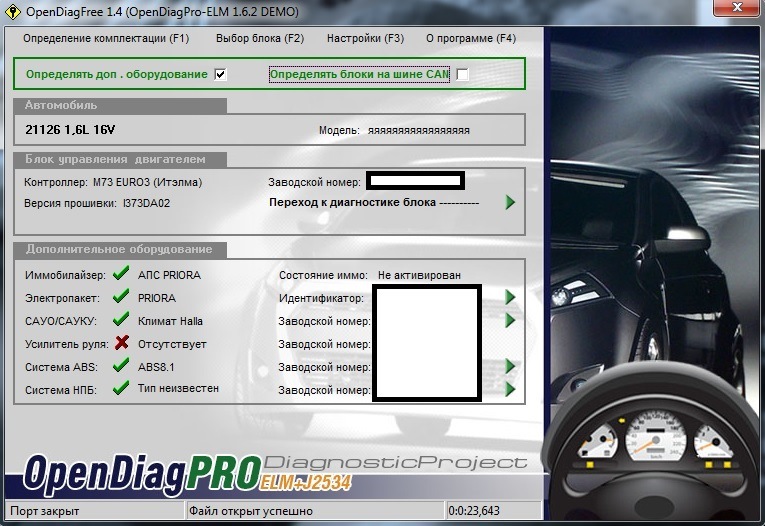Click Дополнительное оборудование section header

click(121, 249)
